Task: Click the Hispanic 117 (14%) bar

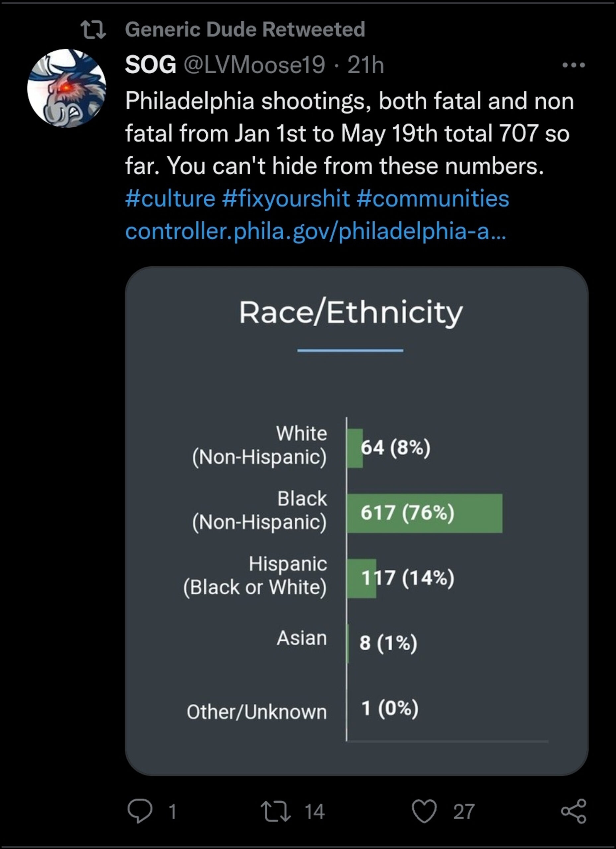Action: click(361, 578)
